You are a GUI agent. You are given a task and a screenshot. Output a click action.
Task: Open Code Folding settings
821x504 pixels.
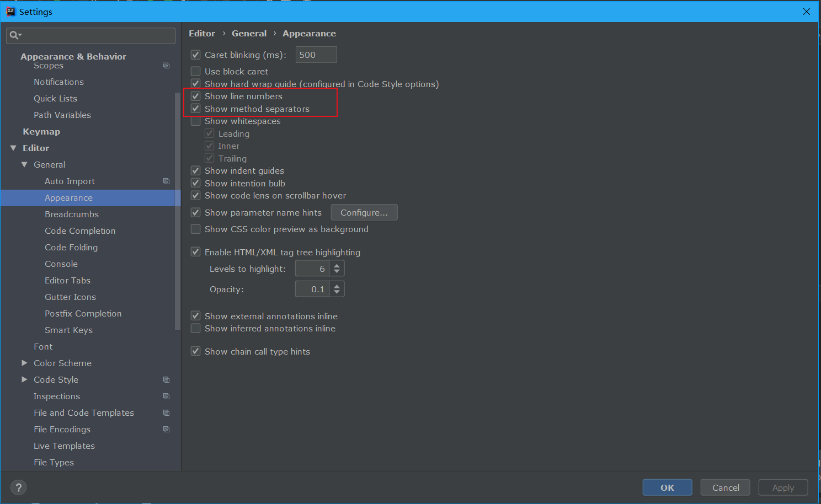tap(71, 247)
